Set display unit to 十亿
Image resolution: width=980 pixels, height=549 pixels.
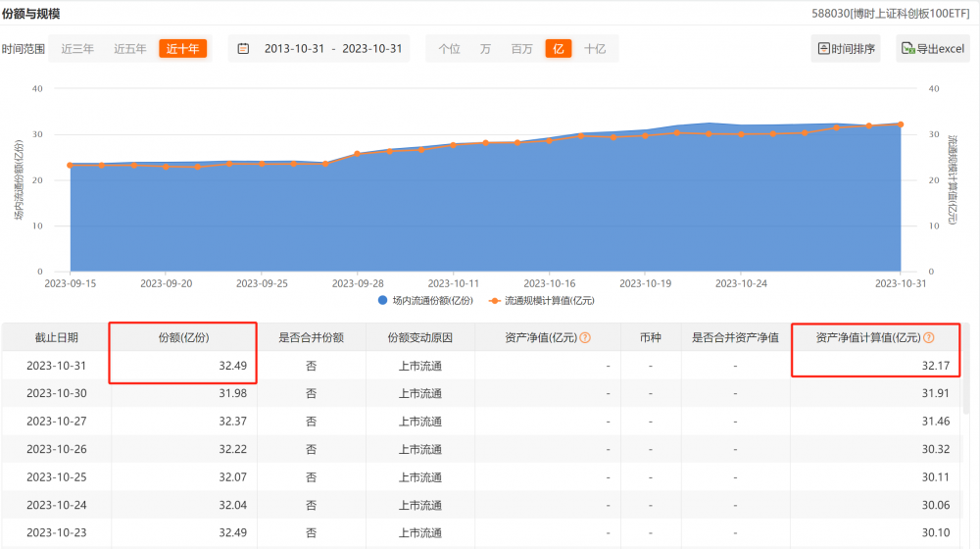coord(594,49)
